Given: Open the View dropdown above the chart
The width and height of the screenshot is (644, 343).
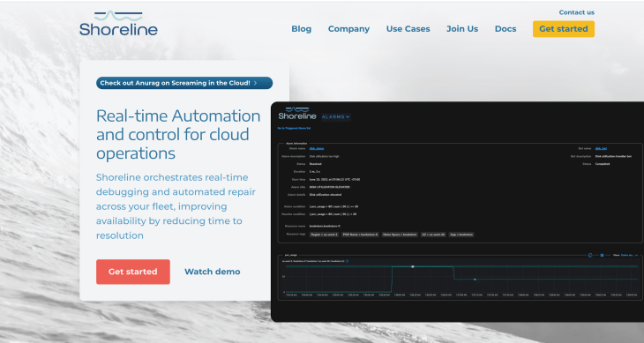Looking at the screenshot, I should [628, 255].
